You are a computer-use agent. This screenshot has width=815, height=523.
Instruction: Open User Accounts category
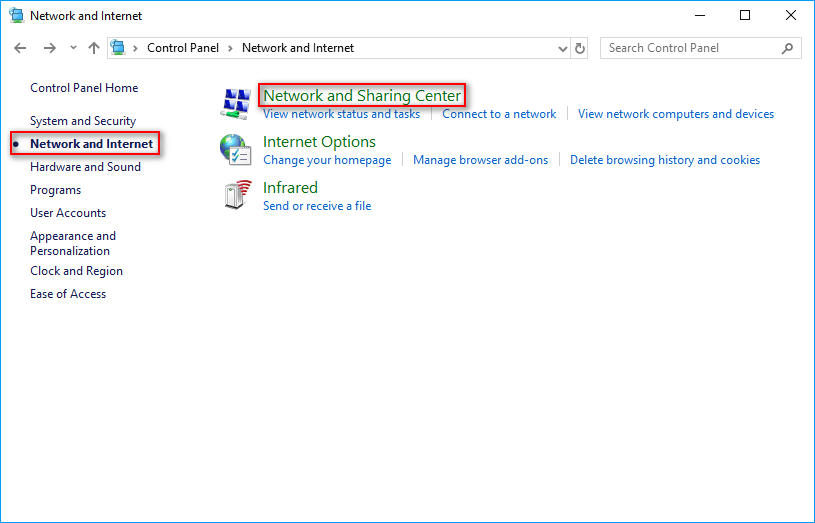[x=68, y=213]
